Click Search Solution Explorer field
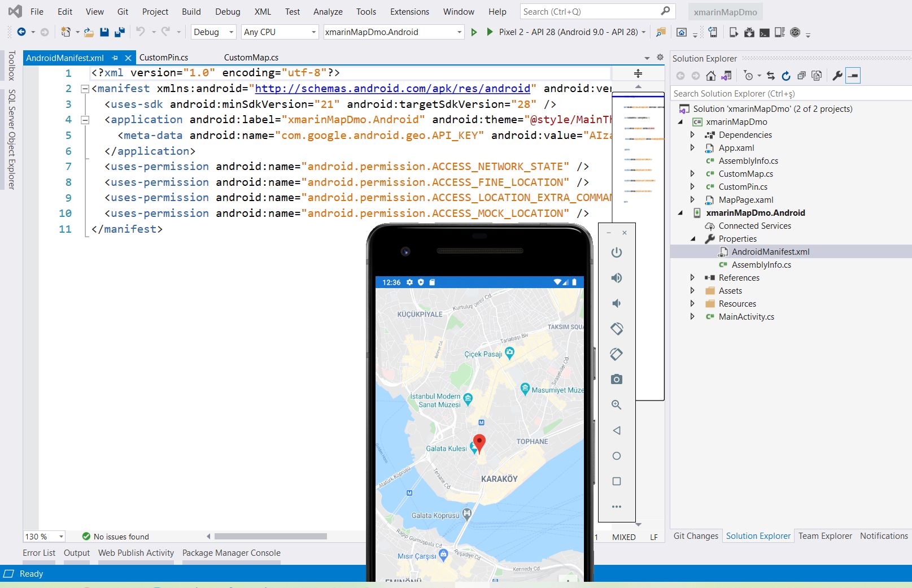Image resolution: width=912 pixels, height=588 pixels. coord(790,94)
